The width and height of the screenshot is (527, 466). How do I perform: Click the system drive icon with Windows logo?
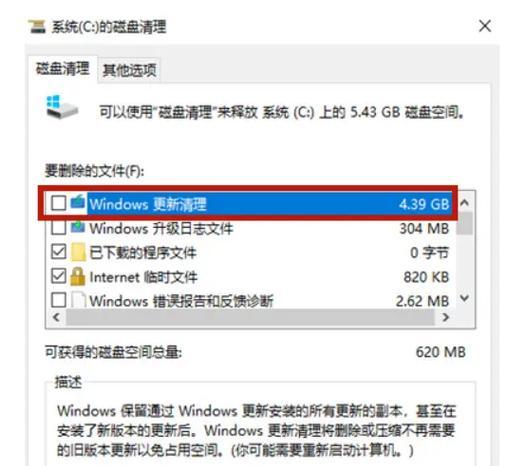62,108
